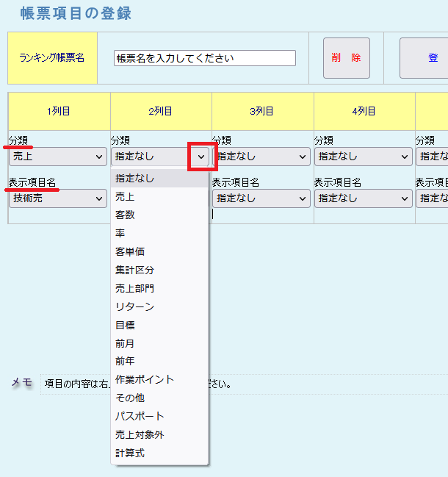The image size is (448, 477).
Task: Select 前年 in the dropdown list
Action: pos(126,362)
